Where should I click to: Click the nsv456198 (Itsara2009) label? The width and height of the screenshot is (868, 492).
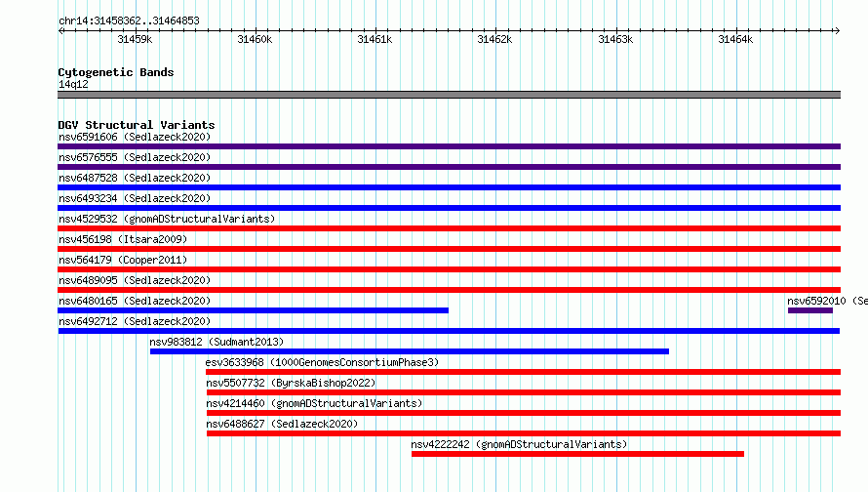[123, 239]
